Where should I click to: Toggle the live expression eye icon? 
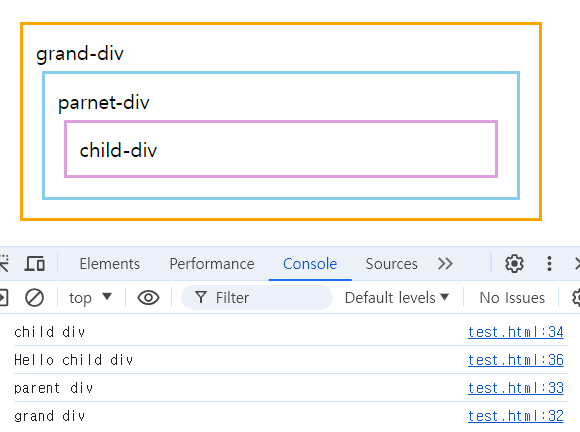[x=148, y=297]
